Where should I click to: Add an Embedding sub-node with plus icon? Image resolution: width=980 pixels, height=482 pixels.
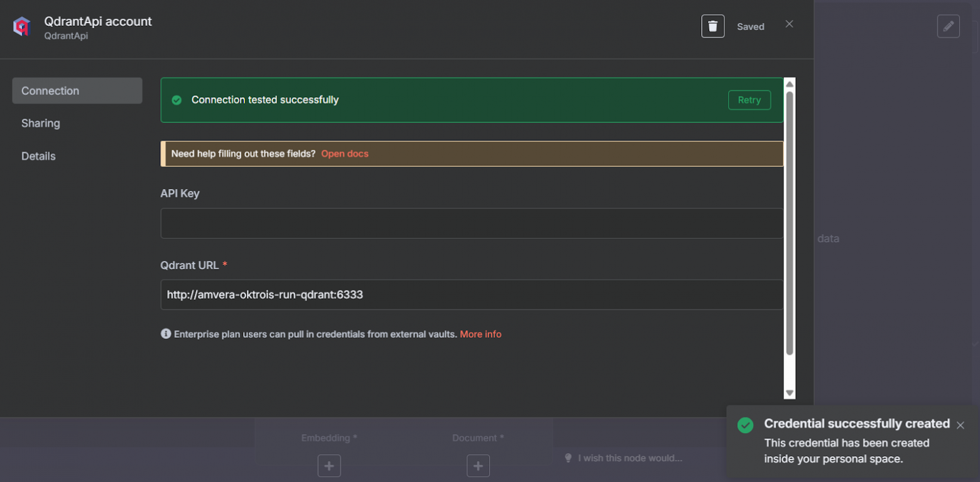(x=329, y=466)
